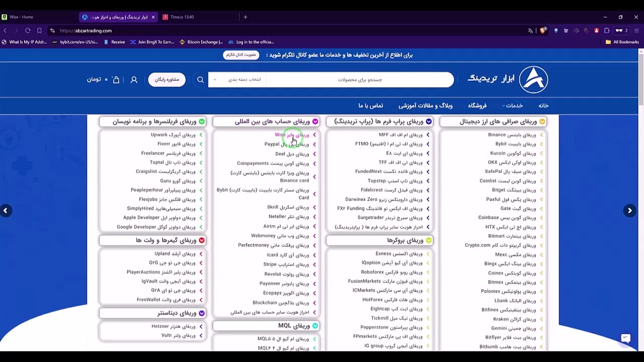Viewport: 644px width, 362px height.
Task: Open Exness verification link
Action: [399, 254]
